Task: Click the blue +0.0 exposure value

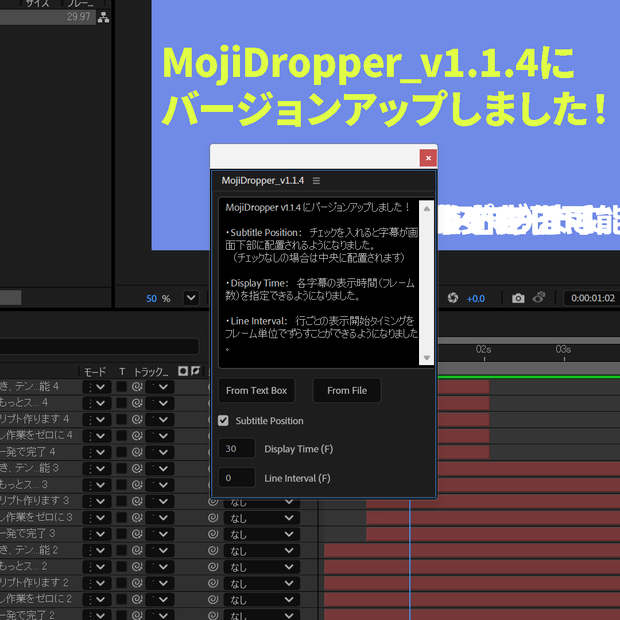Action: coord(476,299)
